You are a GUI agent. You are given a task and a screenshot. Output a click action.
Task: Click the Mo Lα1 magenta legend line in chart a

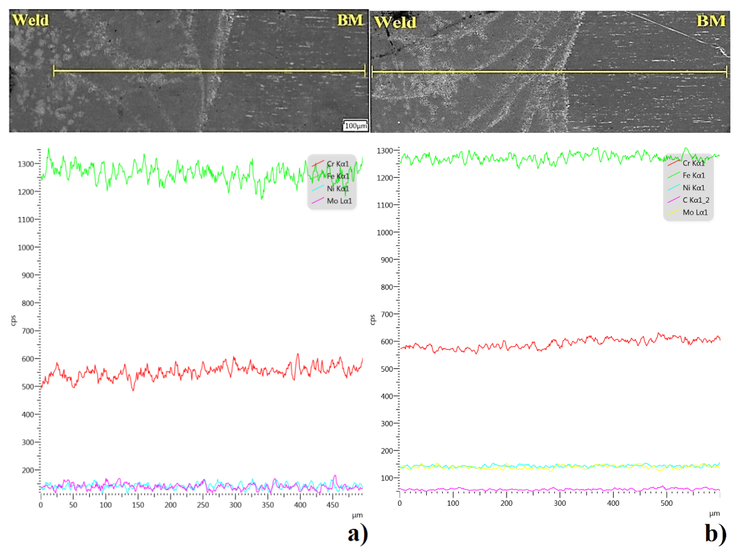point(317,201)
